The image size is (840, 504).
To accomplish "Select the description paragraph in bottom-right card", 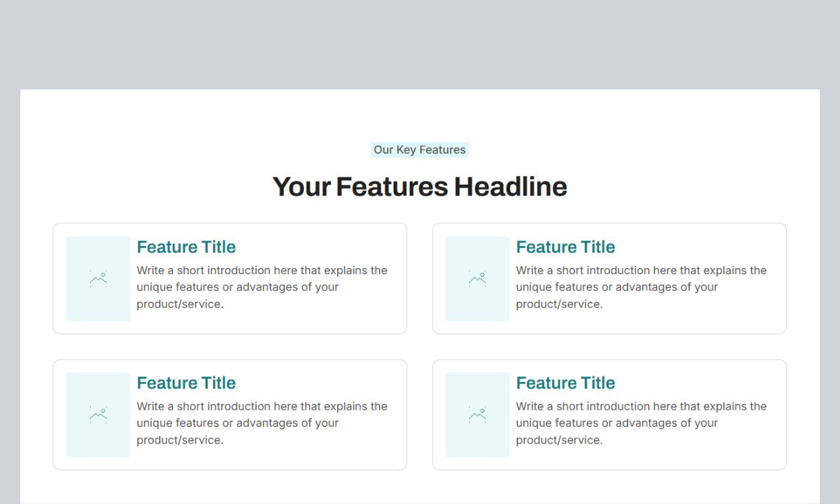I will point(640,423).
